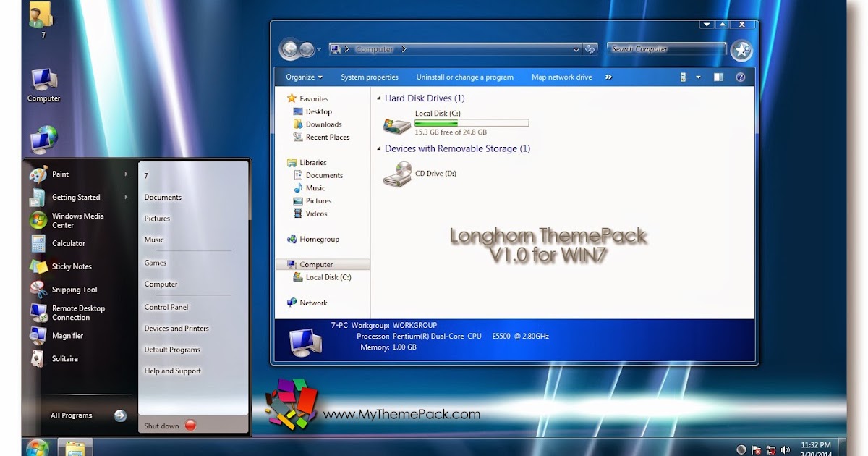Open Games from Start menu
This screenshot has width=868, height=456.
(x=156, y=263)
